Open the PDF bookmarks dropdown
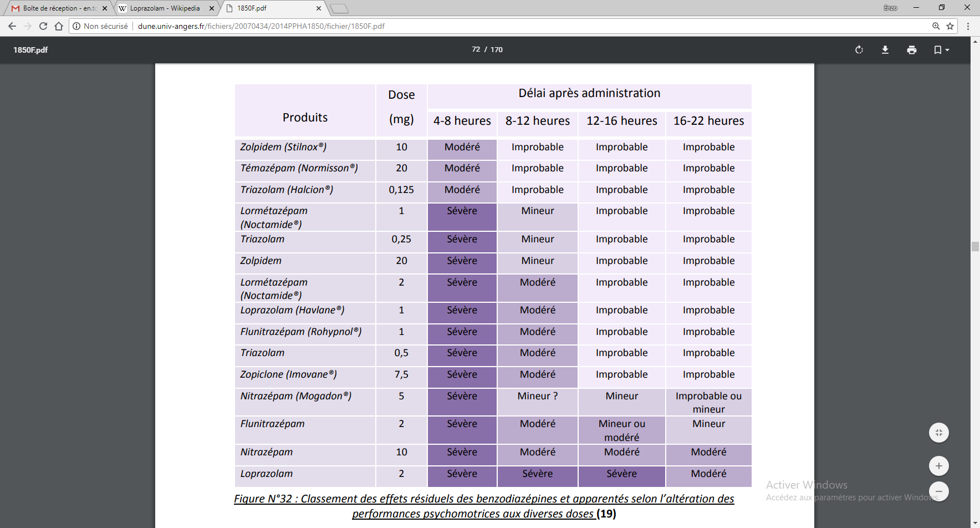Screen dimensions: 980x528 tap(941, 50)
